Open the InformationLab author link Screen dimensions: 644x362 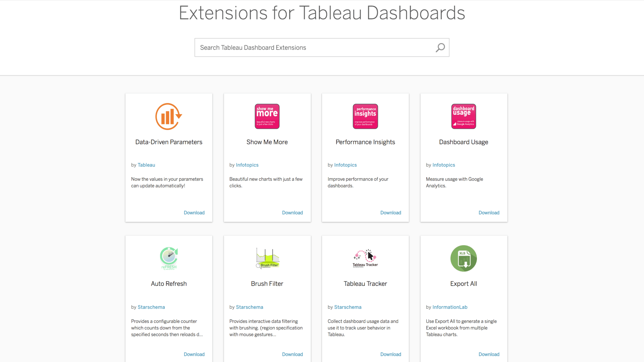point(450,307)
